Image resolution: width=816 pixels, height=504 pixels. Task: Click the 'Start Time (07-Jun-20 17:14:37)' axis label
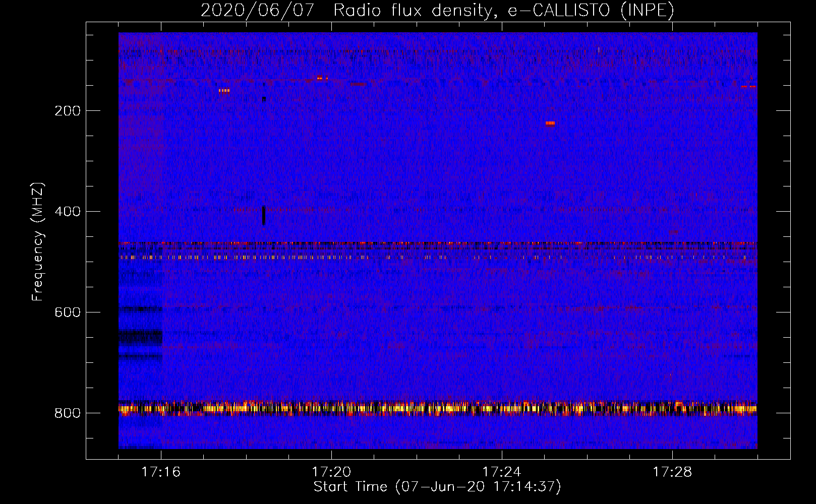coord(437,487)
